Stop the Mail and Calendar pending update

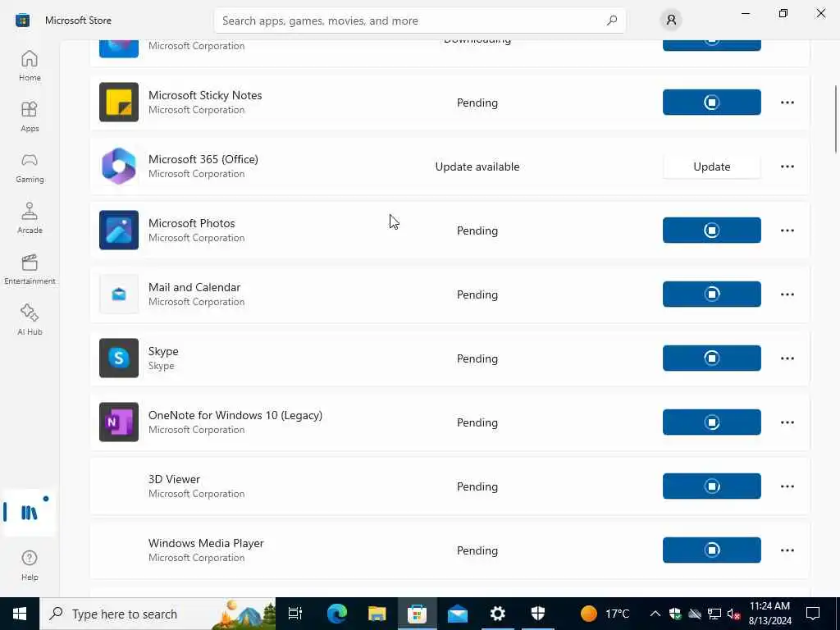711,294
